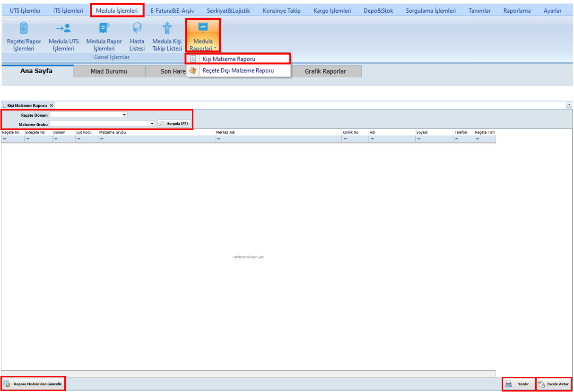574x392 pixels.
Task: Click the Sorgula (F7) button
Action: 174,123
